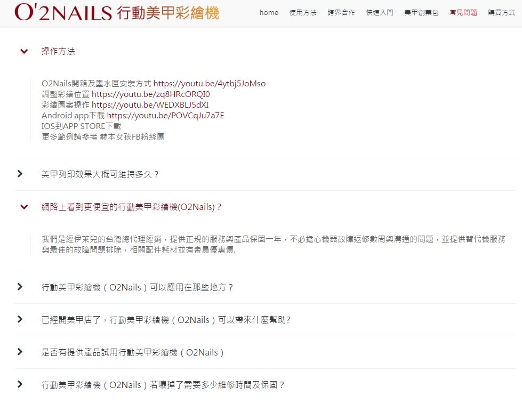The image size is (522, 420).
Task: Click the 網路上看到更便宜的行動美甲彩繪機 question title
Action: [131, 207]
